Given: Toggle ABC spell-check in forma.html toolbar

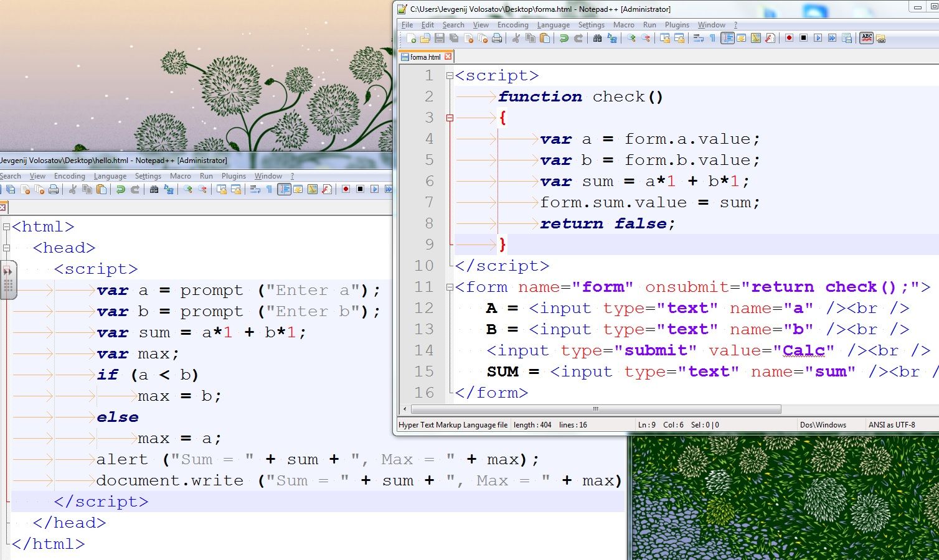Looking at the screenshot, I should click(867, 39).
